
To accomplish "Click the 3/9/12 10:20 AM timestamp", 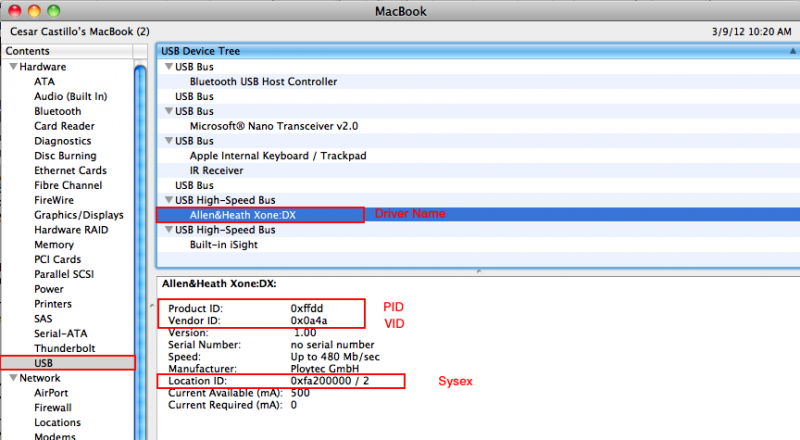I will [x=752, y=32].
